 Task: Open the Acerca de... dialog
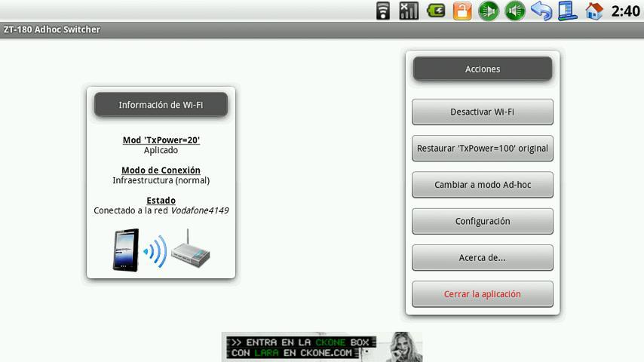coord(483,257)
